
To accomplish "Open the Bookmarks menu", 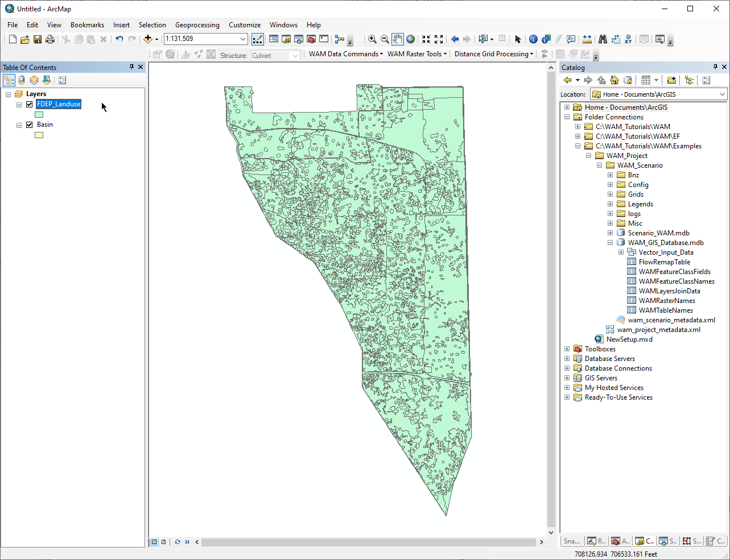I will (87, 25).
